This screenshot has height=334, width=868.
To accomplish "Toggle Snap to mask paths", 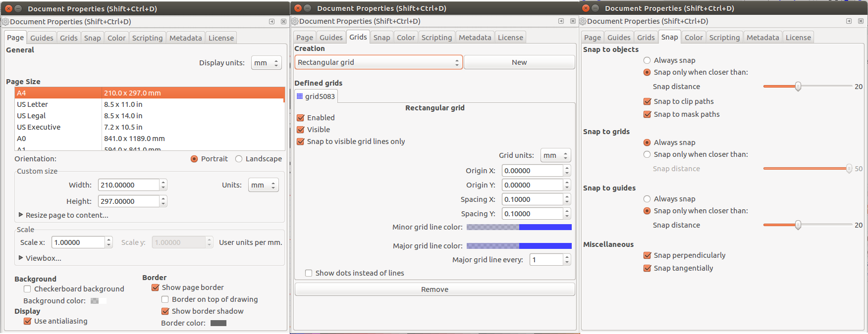I will click(647, 114).
